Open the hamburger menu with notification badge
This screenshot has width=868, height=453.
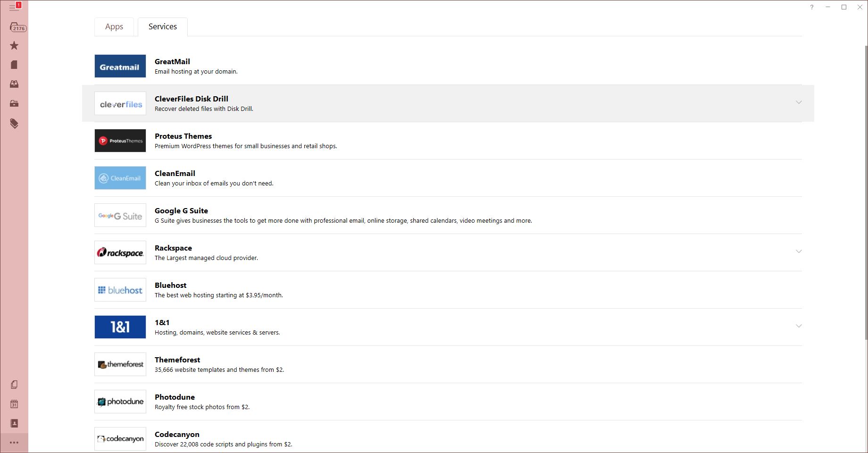point(14,7)
